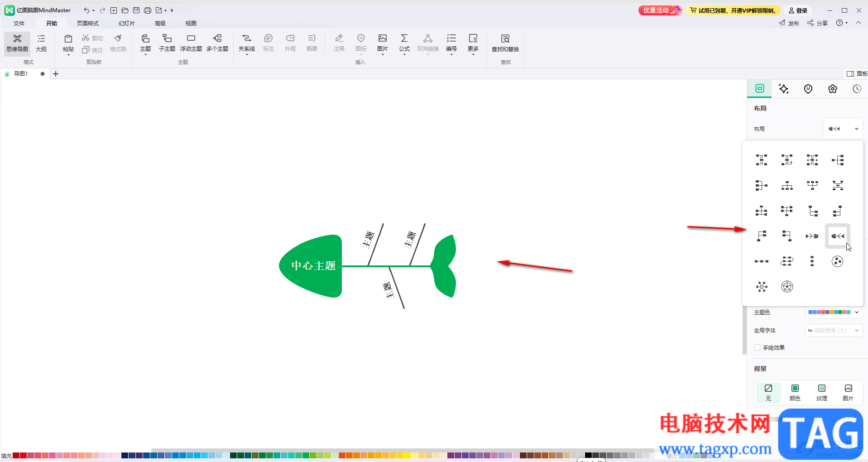
Task: Switch to the Start (开始) ribbon tab
Action: 52,23
